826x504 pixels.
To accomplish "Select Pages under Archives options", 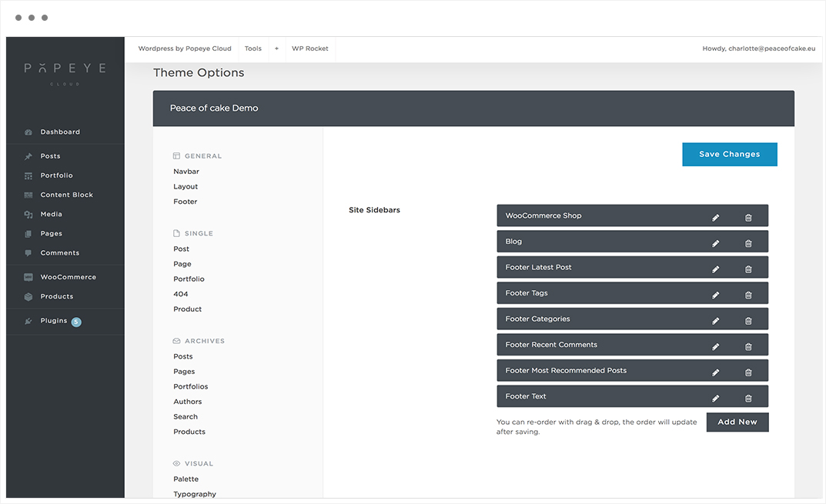I will click(x=185, y=372).
